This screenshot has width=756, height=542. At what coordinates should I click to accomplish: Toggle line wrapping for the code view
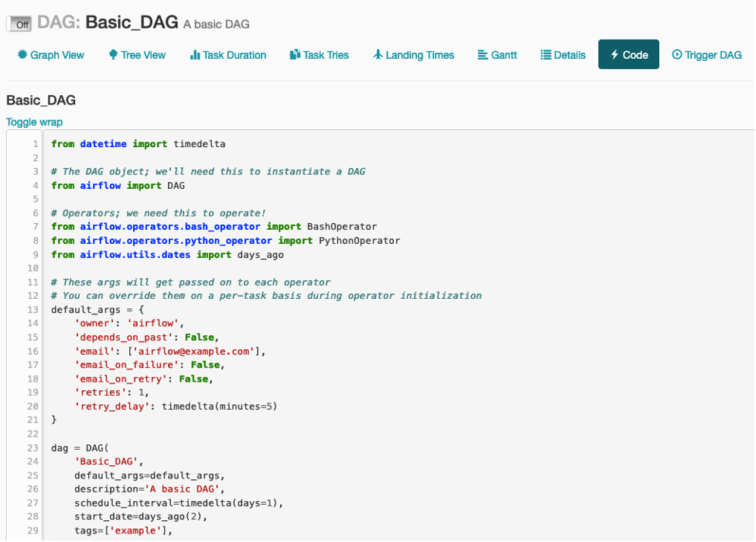tap(33, 122)
